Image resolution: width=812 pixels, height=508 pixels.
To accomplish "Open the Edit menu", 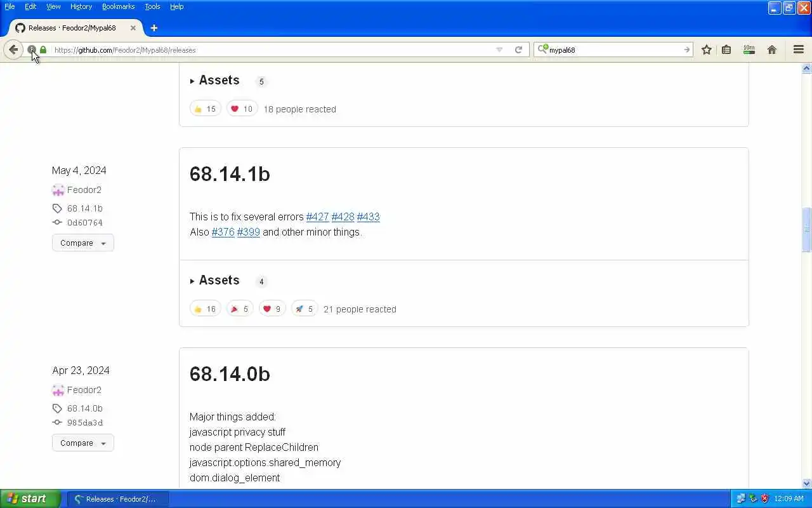I will tap(30, 6).
